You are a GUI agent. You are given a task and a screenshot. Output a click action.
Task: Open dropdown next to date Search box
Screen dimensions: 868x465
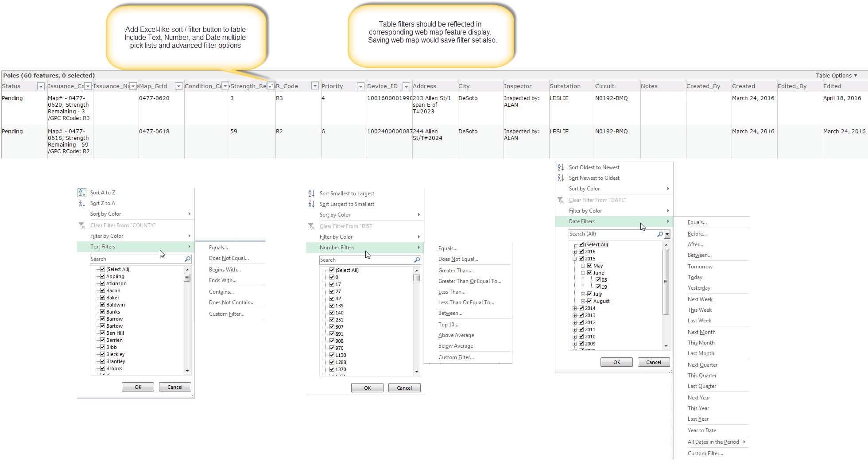[x=667, y=234]
